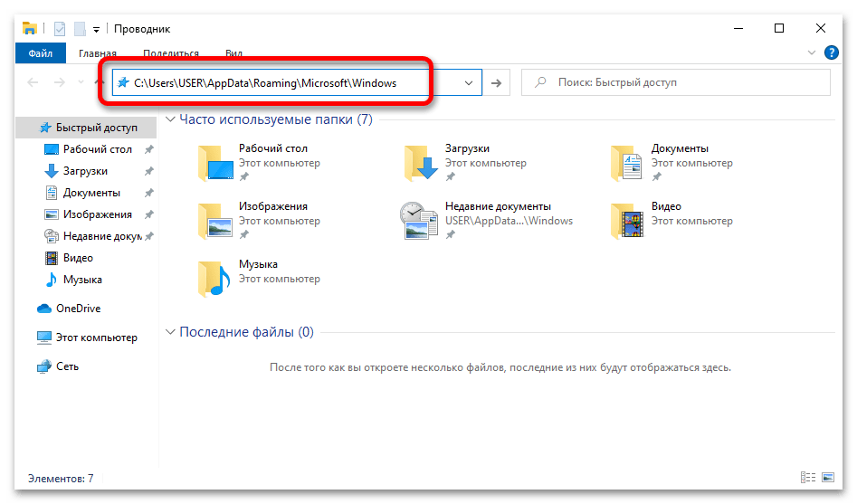Click the Последние файлы (0) header text

pyautogui.click(x=246, y=332)
